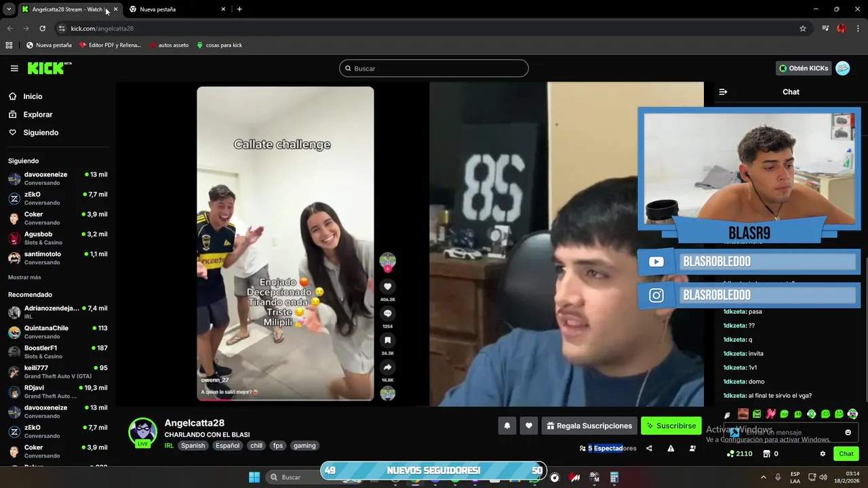This screenshot has height=488, width=868.
Task: Open QuintanaChile recommended channel
Action: point(58,332)
